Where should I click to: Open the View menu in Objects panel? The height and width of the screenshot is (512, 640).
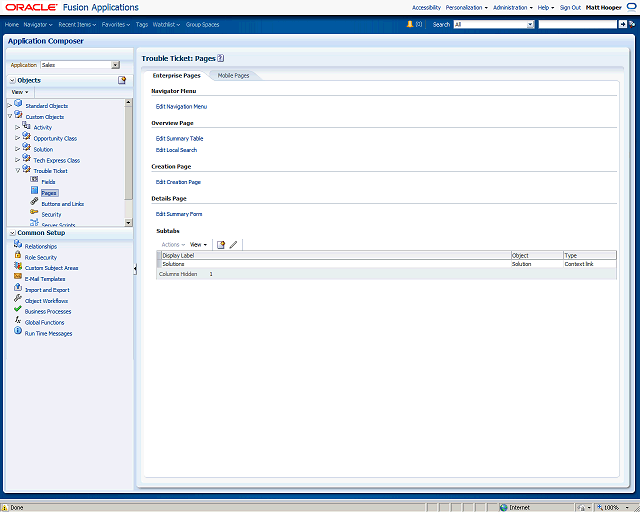[20, 92]
